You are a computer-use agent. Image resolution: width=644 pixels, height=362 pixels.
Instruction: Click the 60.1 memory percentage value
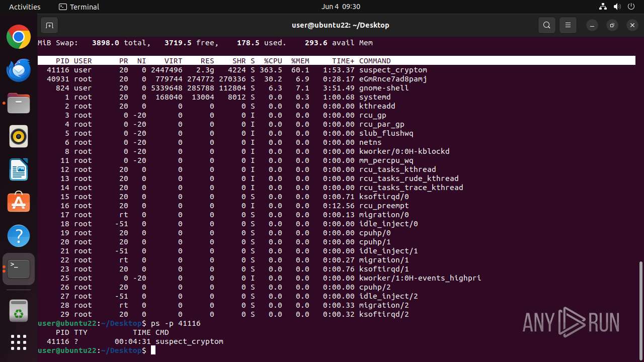coord(300,70)
